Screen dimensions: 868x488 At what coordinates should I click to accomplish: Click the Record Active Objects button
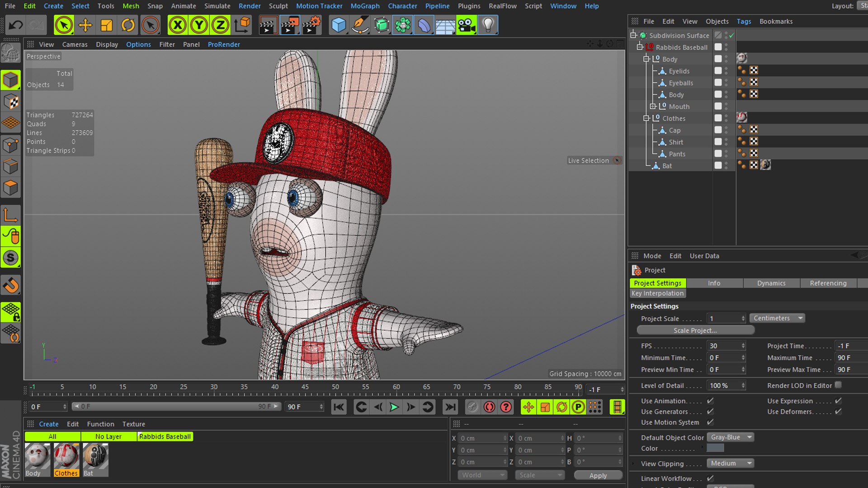489,407
